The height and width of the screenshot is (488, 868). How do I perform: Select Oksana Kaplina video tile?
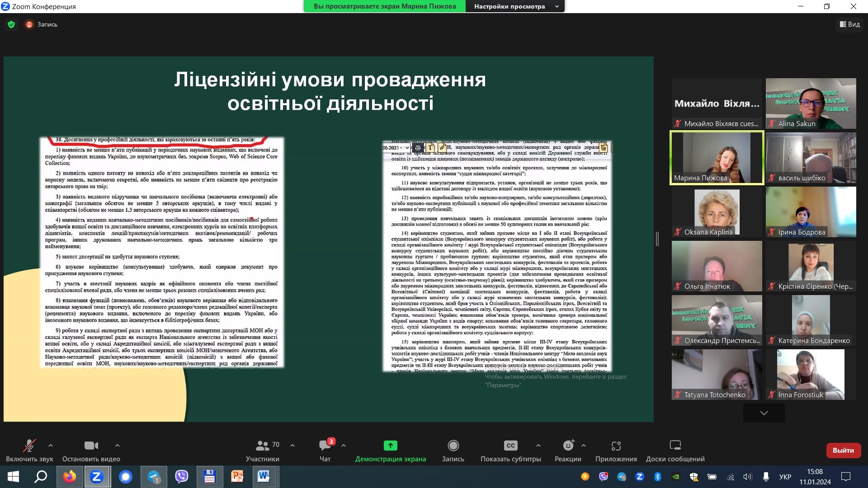click(x=717, y=212)
